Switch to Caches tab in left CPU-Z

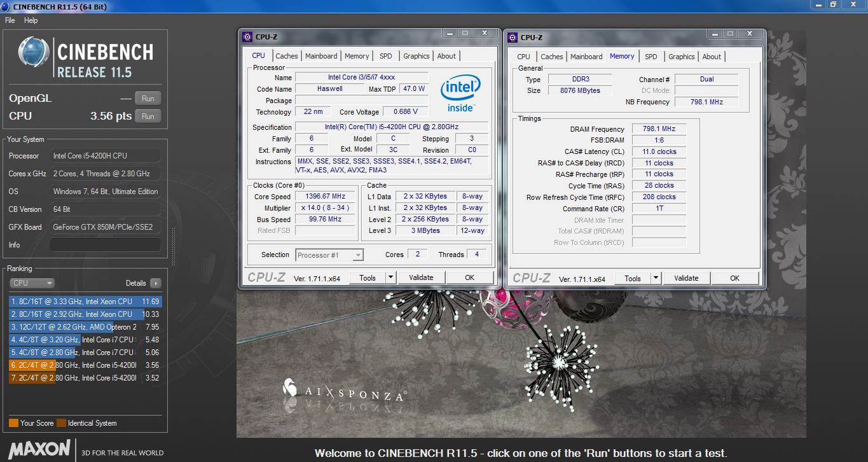[x=287, y=56]
